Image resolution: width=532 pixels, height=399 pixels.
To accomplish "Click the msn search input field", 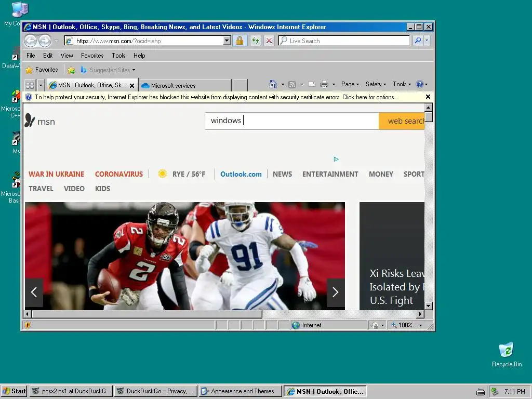I will [292, 121].
